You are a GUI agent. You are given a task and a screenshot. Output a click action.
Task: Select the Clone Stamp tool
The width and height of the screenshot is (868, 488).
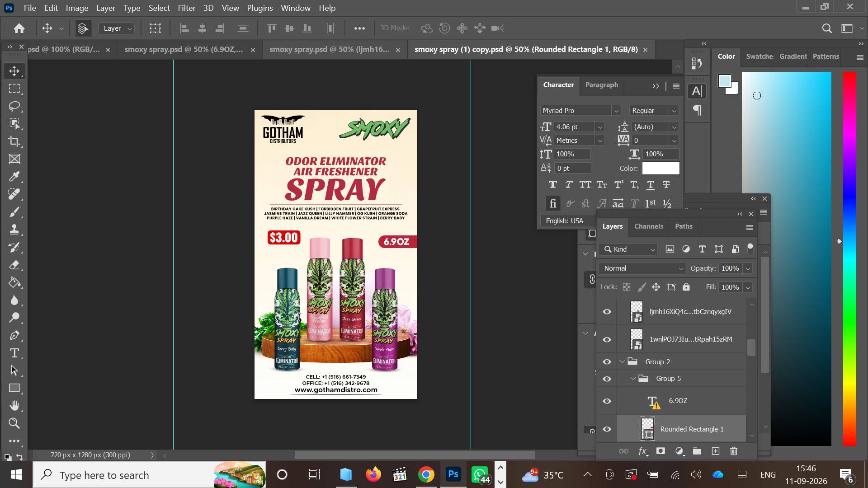click(x=14, y=230)
